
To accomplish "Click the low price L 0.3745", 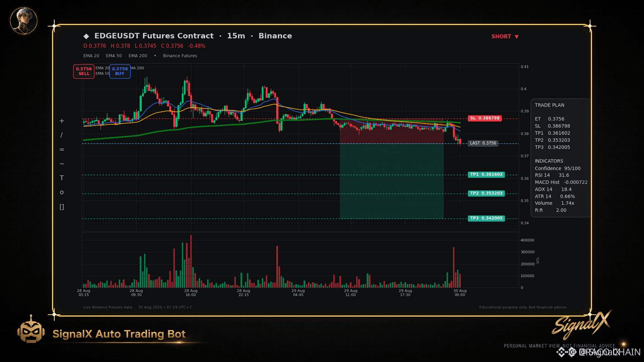I will (x=146, y=46).
